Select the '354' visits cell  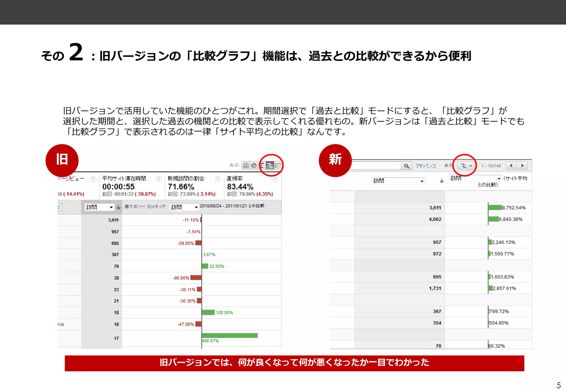click(437, 323)
